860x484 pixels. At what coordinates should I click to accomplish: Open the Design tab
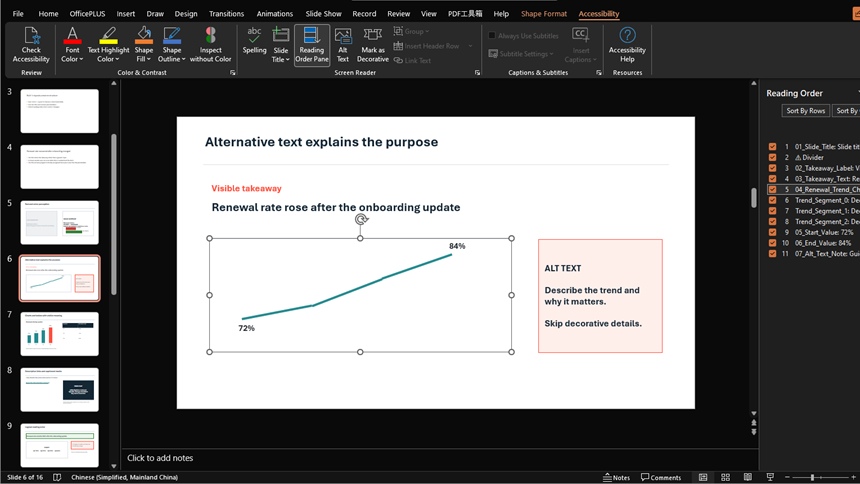tap(186, 14)
